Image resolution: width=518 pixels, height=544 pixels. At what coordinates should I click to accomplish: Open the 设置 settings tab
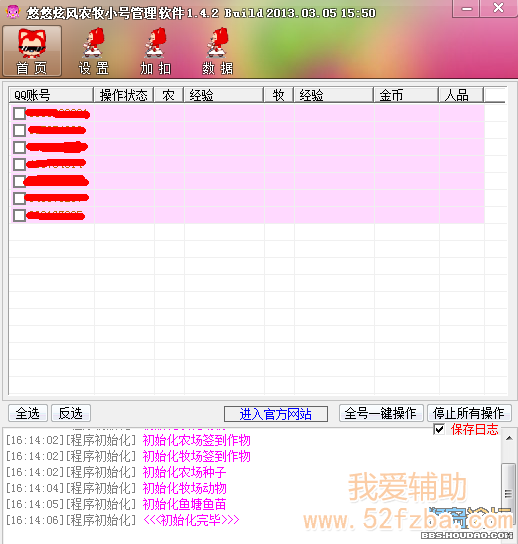pos(94,51)
